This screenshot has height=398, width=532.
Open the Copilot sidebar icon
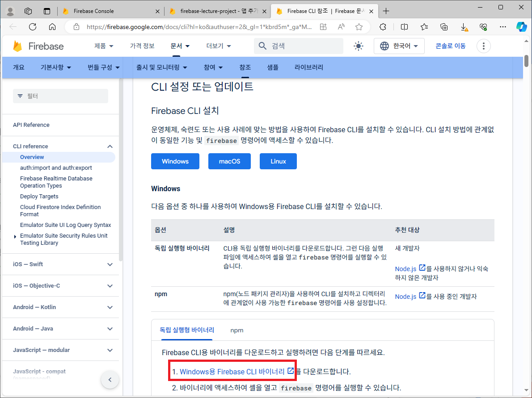point(521,27)
